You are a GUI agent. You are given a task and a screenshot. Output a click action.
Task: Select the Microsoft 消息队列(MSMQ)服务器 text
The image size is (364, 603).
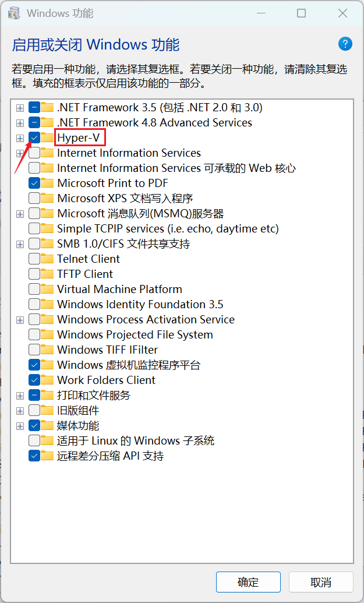click(140, 213)
